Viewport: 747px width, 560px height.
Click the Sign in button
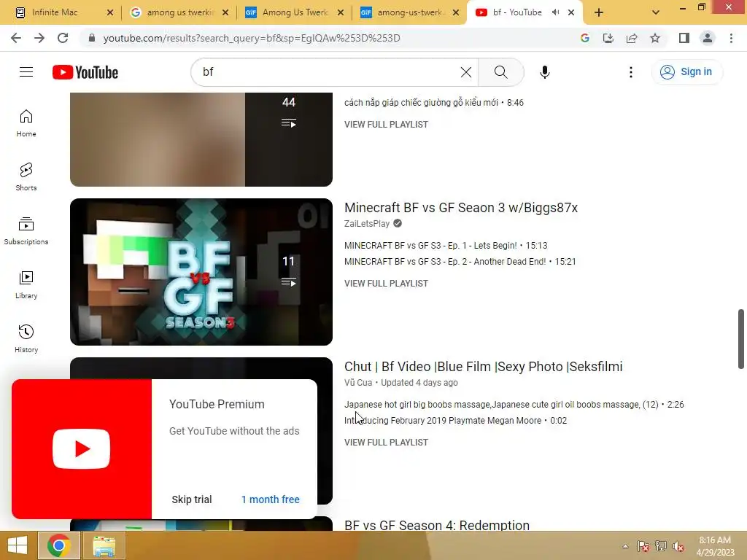coord(686,72)
